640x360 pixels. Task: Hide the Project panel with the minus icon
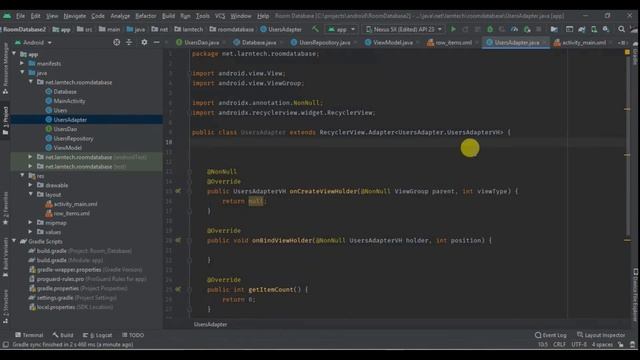coord(156,42)
